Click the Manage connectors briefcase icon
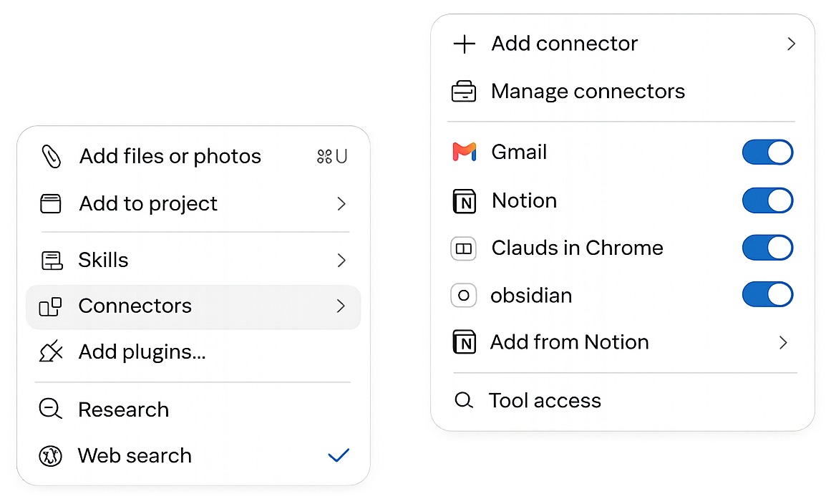This screenshot has height=504, width=826. pos(464,91)
